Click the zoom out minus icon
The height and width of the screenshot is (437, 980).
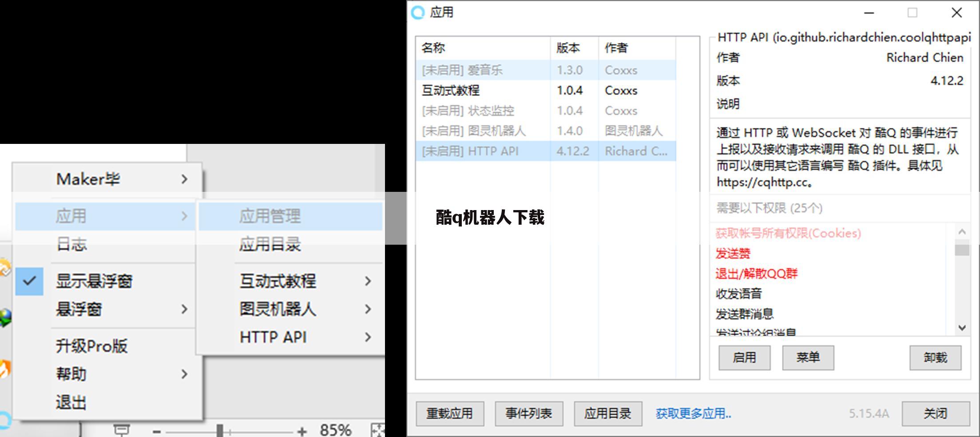coord(156,431)
